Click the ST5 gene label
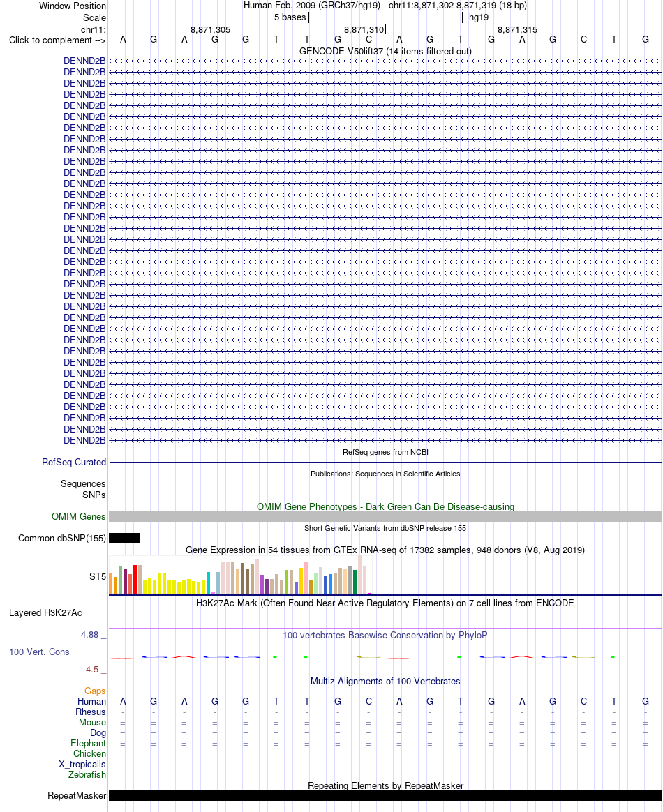Viewport: 663px width, 812px height. pos(98,576)
